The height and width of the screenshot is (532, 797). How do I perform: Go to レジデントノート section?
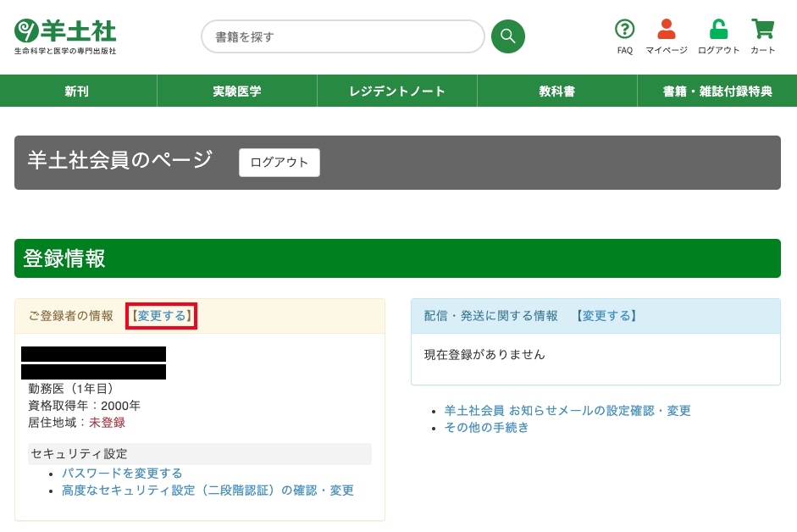tap(397, 91)
